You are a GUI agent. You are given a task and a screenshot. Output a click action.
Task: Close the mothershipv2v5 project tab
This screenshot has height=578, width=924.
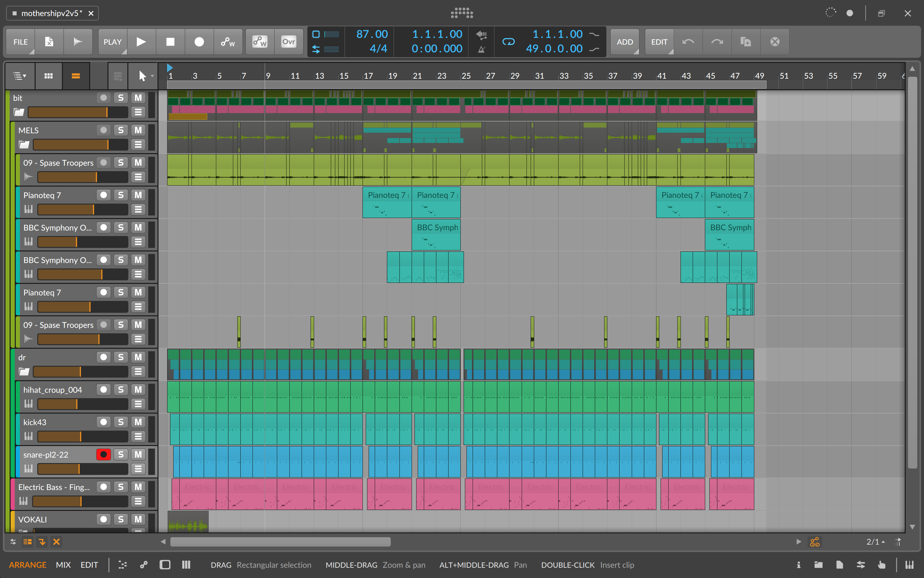91,13
